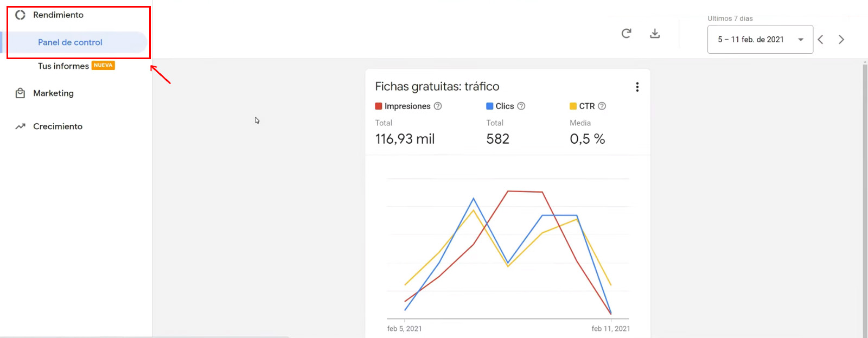This screenshot has height=338, width=868.
Task: Click the Crecimiento trend arrow icon
Action: (x=20, y=126)
